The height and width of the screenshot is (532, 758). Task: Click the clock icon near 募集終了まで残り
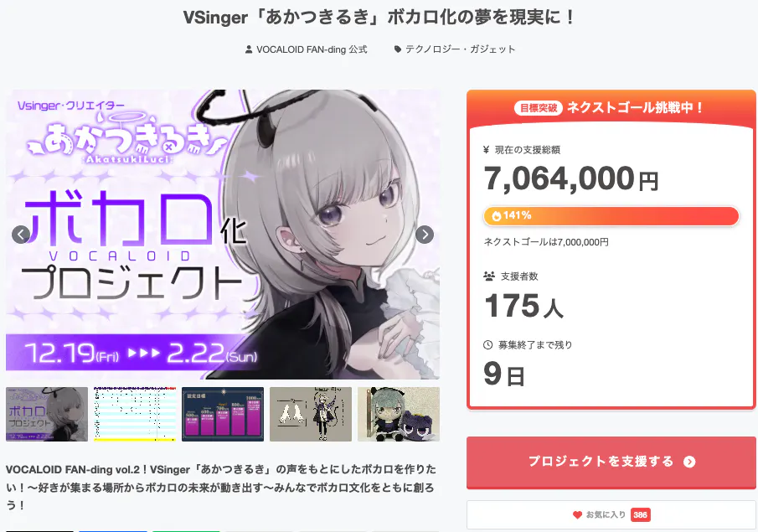click(x=487, y=345)
